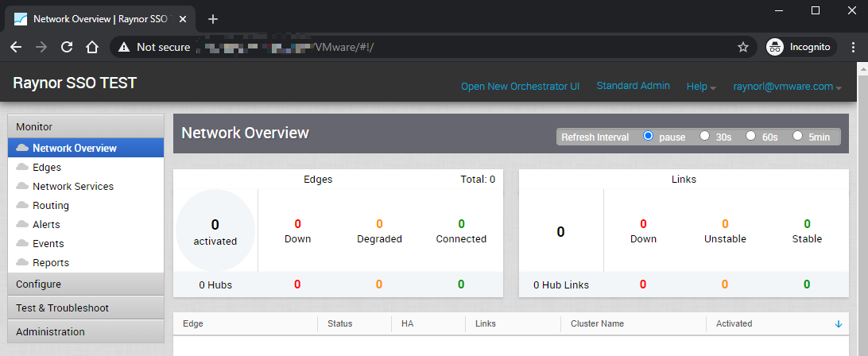Screen dimensions: 868x356
Task: Click the Incognito profile icon
Action: point(774,47)
